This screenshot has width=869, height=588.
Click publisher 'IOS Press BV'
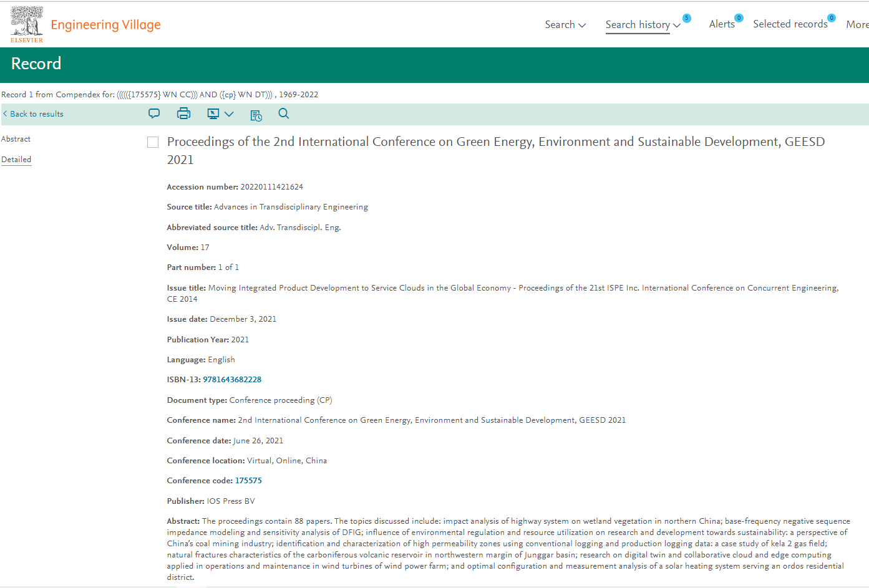231,501
